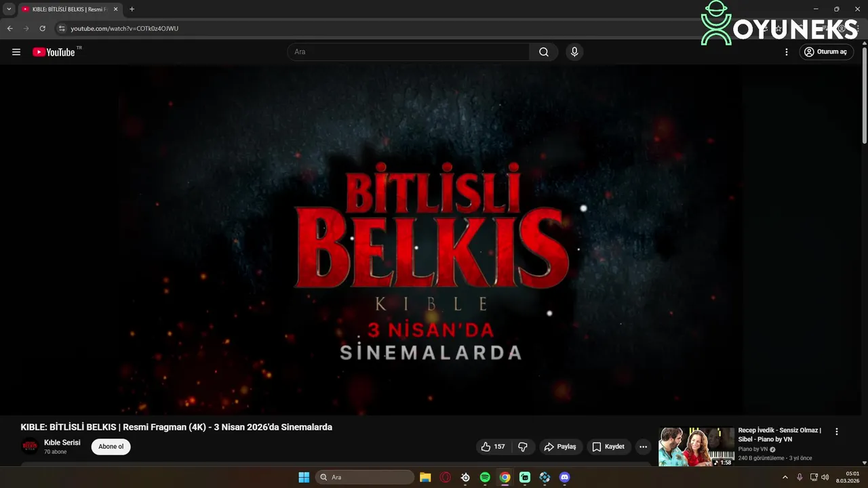Open a new browser tab
The width and height of the screenshot is (868, 488).
132,9
